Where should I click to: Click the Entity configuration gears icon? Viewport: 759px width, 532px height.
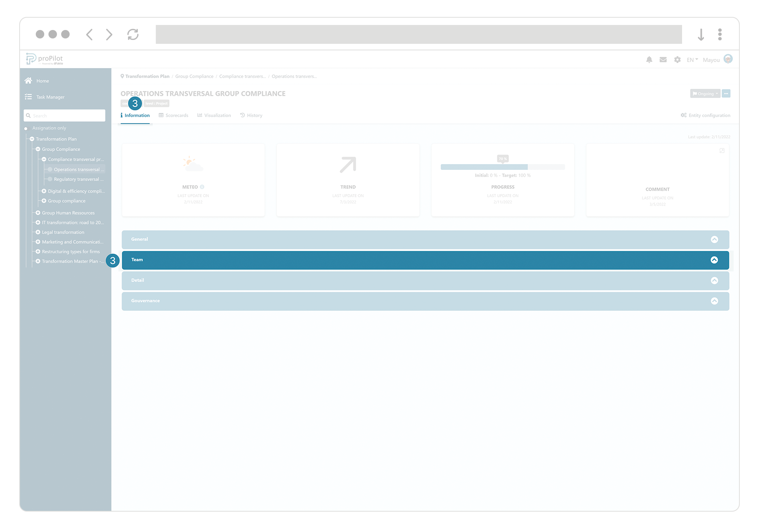point(684,115)
